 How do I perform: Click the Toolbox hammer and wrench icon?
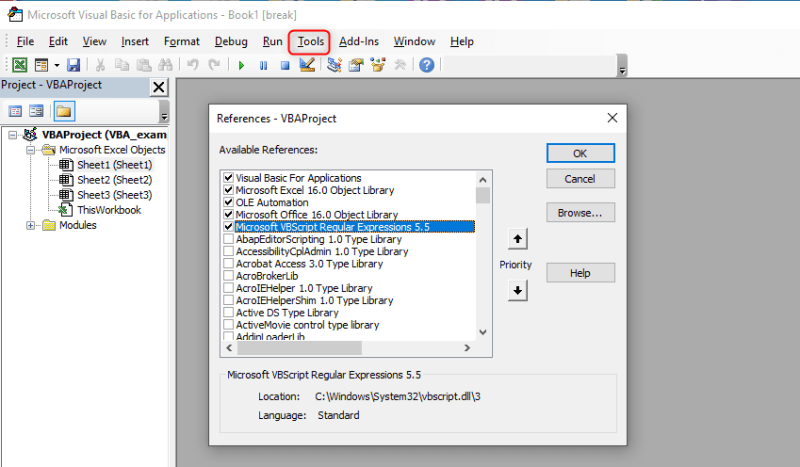click(x=400, y=65)
